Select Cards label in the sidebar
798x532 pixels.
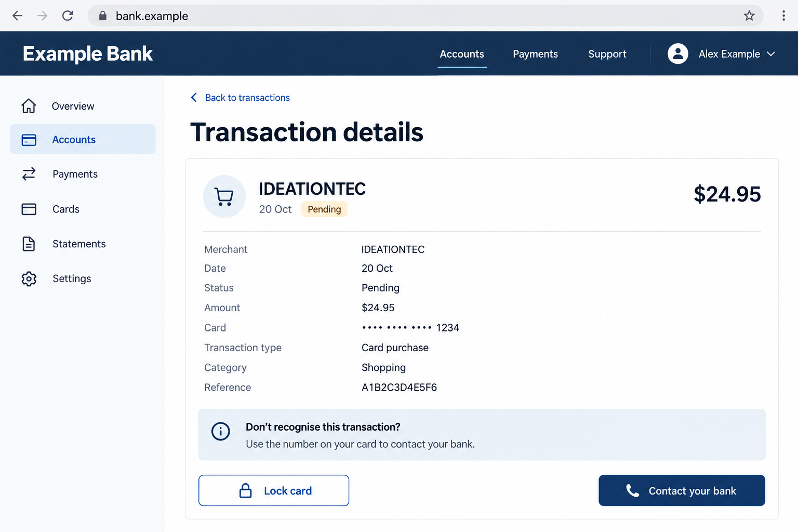point(66,209)
